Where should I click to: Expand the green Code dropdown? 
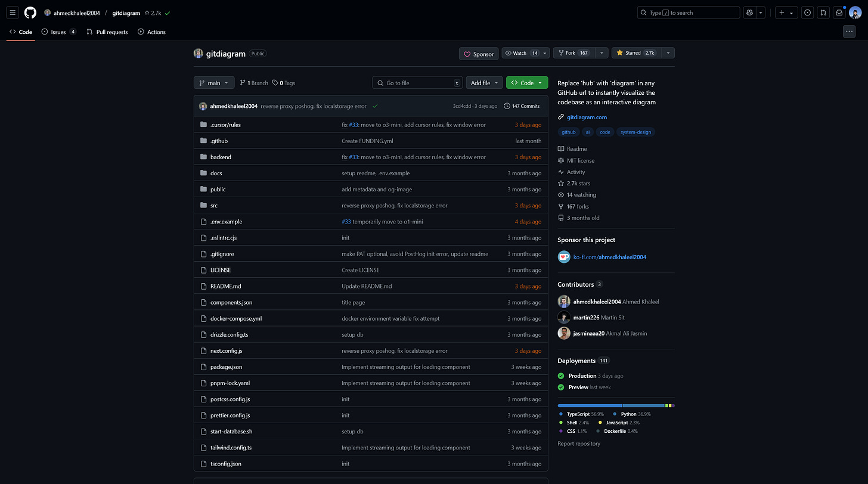click(527, 83)
